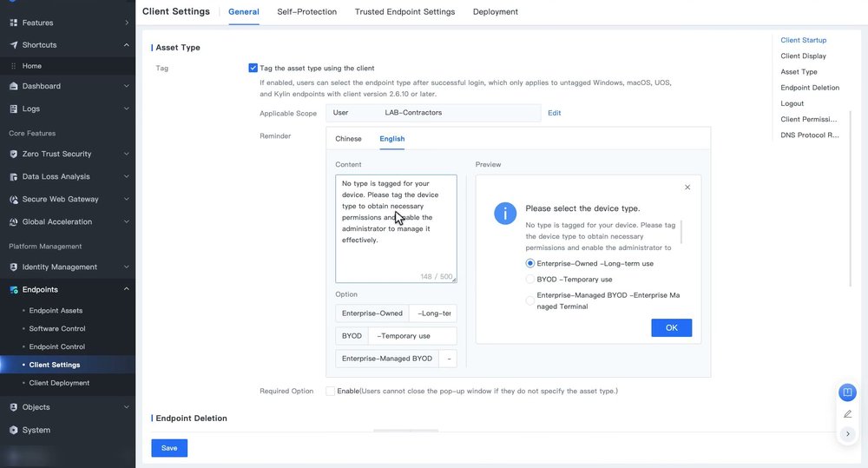Select Enterprise-Owned Long-term use radio
This screenshot has width=868, height=468.
(x=529, y=264)
